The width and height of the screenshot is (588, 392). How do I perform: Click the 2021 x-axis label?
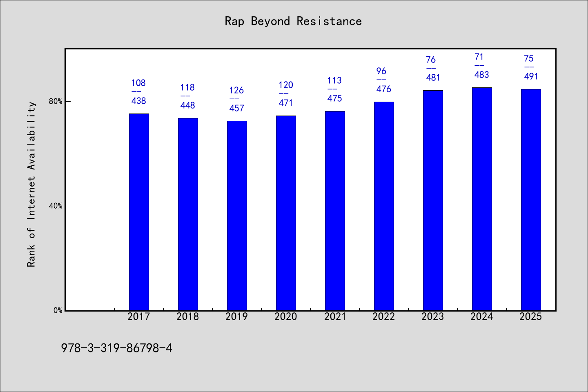click(335, 316)
